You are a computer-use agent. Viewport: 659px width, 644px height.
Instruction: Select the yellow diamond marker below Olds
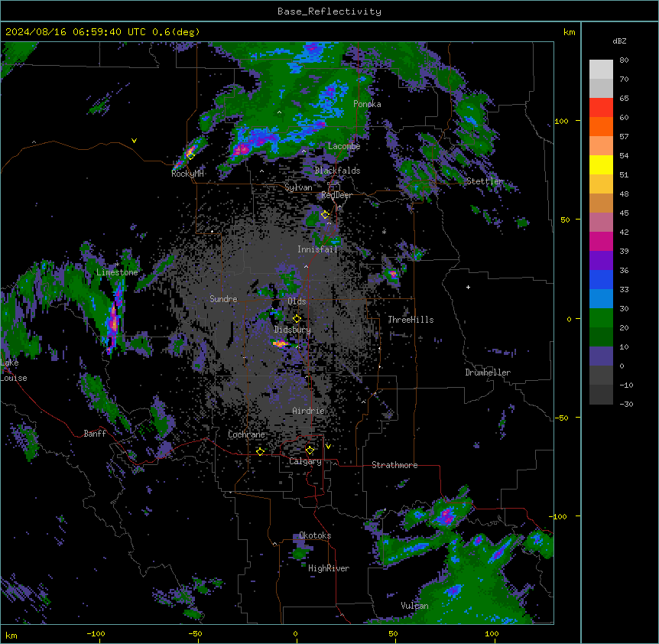[x=297, y=319]
